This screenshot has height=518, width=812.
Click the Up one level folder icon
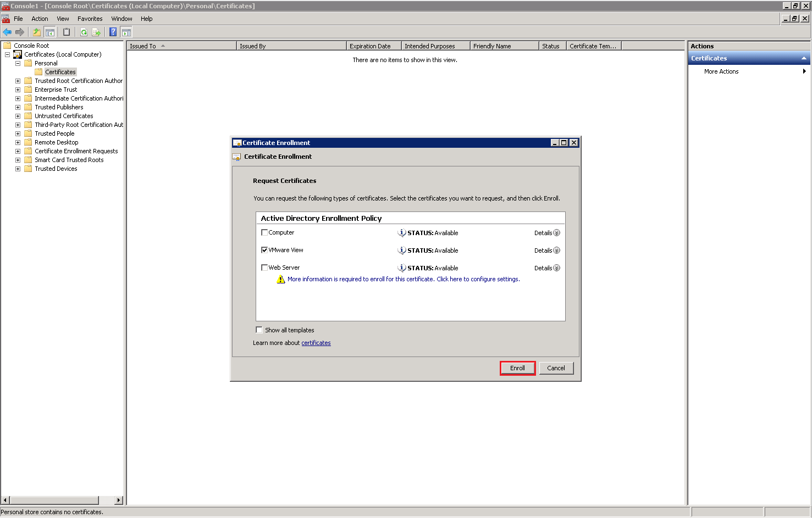point(36,32)
